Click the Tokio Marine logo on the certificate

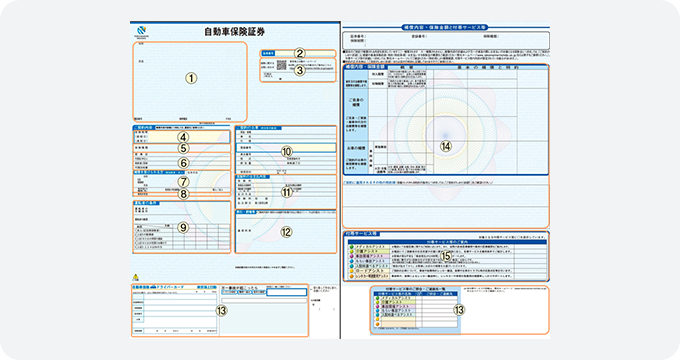(x=141, y=32)
